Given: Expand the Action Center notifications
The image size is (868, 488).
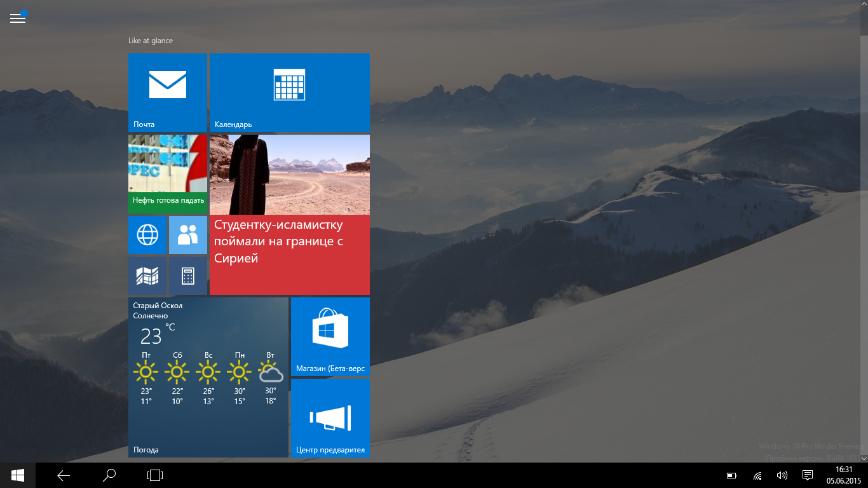Looking at the screenshot, I should coord(808,475).
